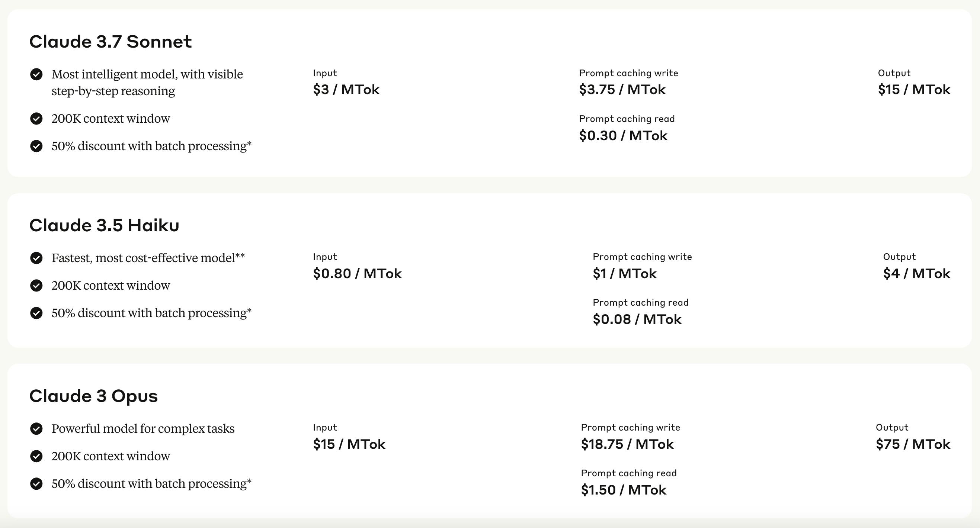Select the Claude 3.5 Haiku heading
Image resolution: width=980 pixels, height=528 pixels.
pyautogui.click(x=104, y=225)
